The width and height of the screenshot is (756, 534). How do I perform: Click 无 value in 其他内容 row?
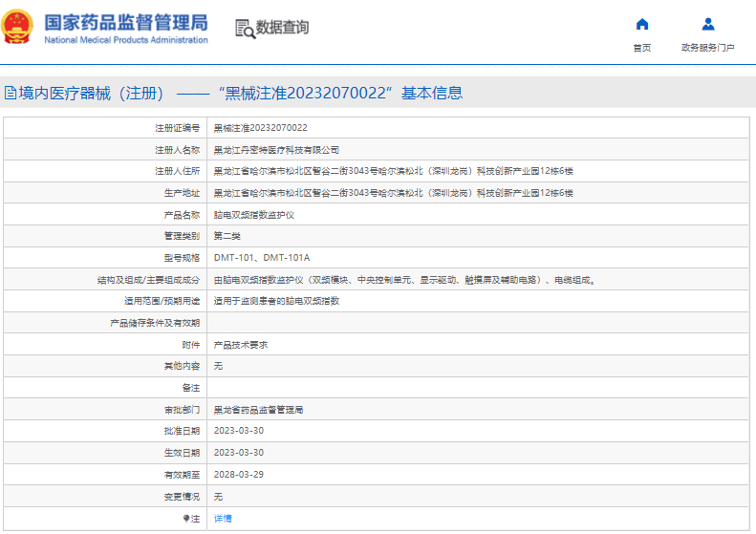(219, 366)
